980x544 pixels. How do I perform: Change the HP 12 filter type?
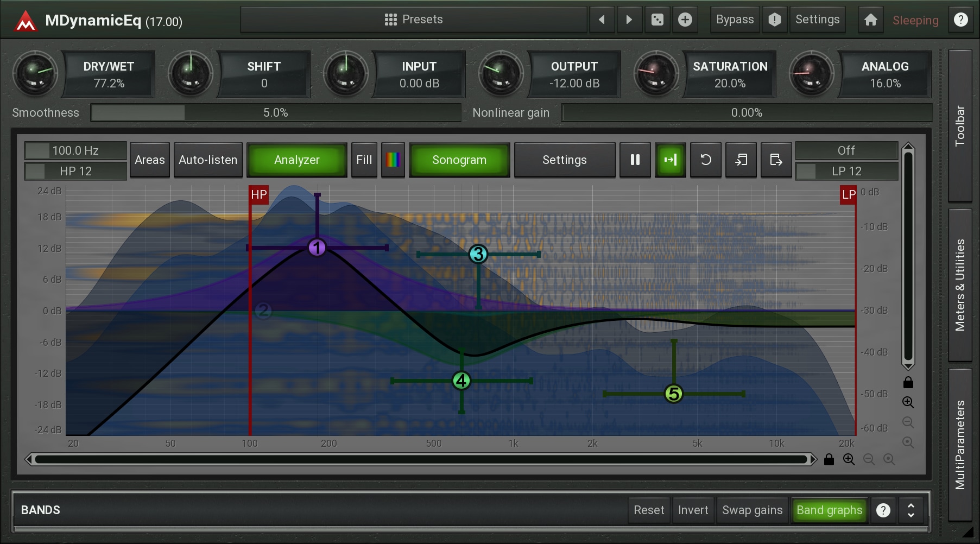(75, 172)
